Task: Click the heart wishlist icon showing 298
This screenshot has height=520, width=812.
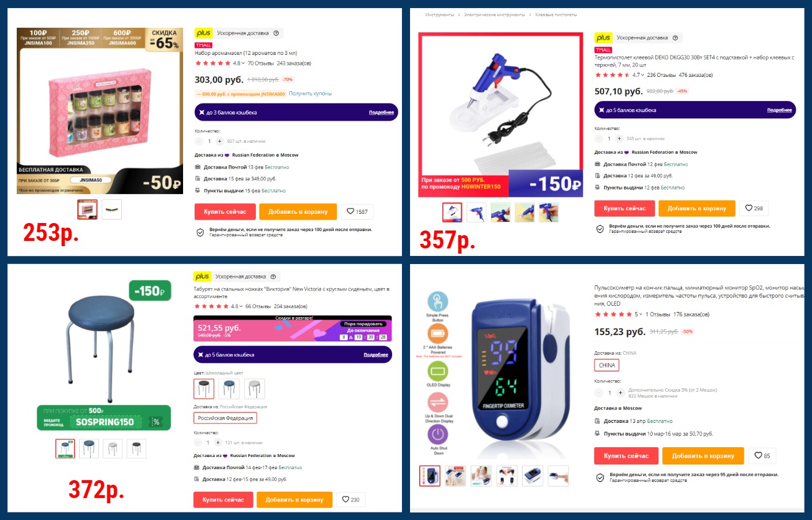Action: (754, 208)
